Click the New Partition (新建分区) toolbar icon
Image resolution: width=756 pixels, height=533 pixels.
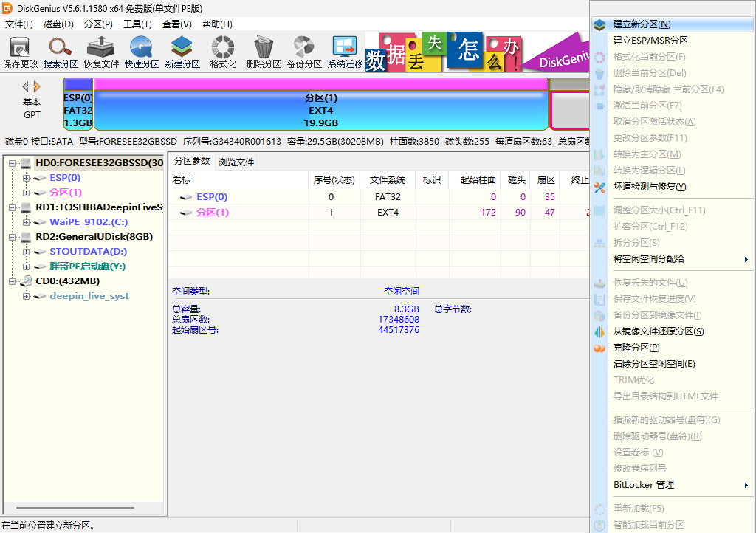click(x=182, y=52)
